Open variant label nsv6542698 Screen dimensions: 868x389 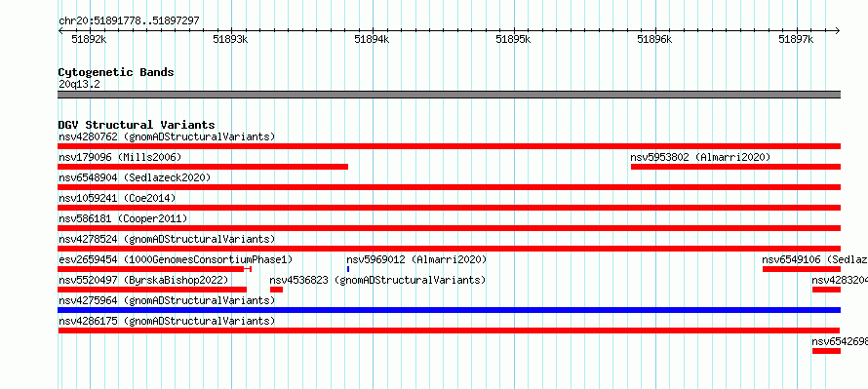tap(840, 341)
